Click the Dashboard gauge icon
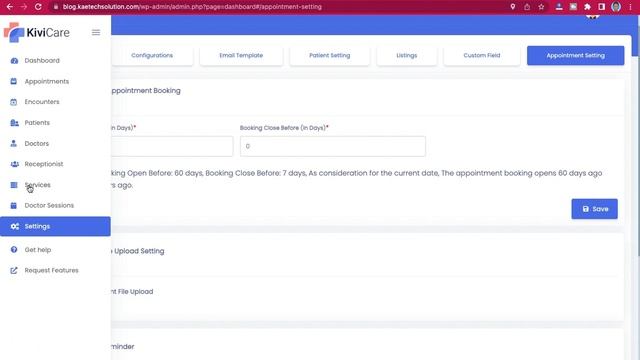This screenshot has width=640, height=360. (x=14, y=60)
